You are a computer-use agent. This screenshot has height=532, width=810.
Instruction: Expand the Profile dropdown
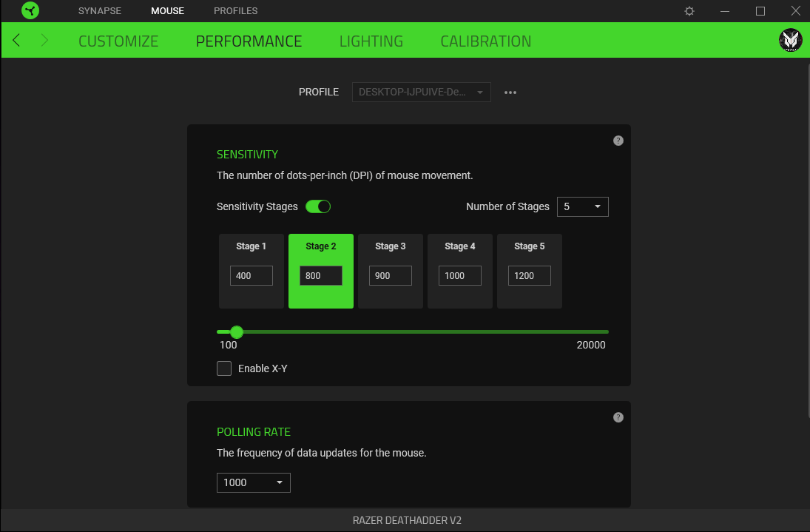pyautogui.click(x=421, y=92)
